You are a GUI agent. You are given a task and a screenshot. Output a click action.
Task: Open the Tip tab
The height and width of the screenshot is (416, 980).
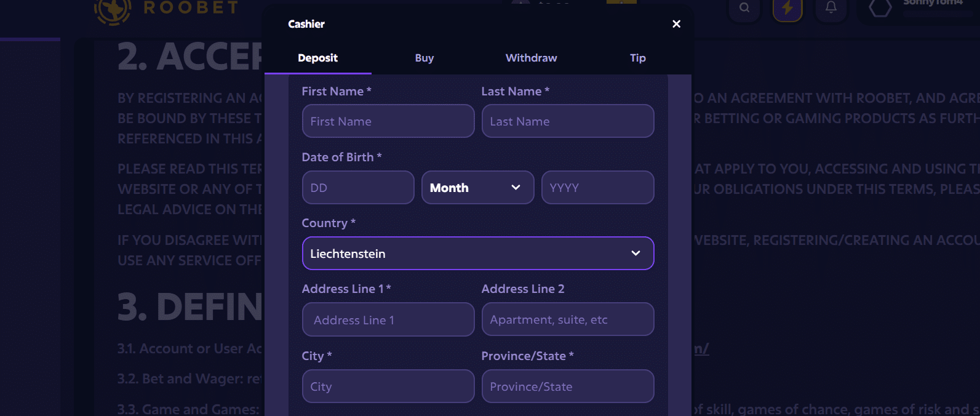click(x=637, y=58)
